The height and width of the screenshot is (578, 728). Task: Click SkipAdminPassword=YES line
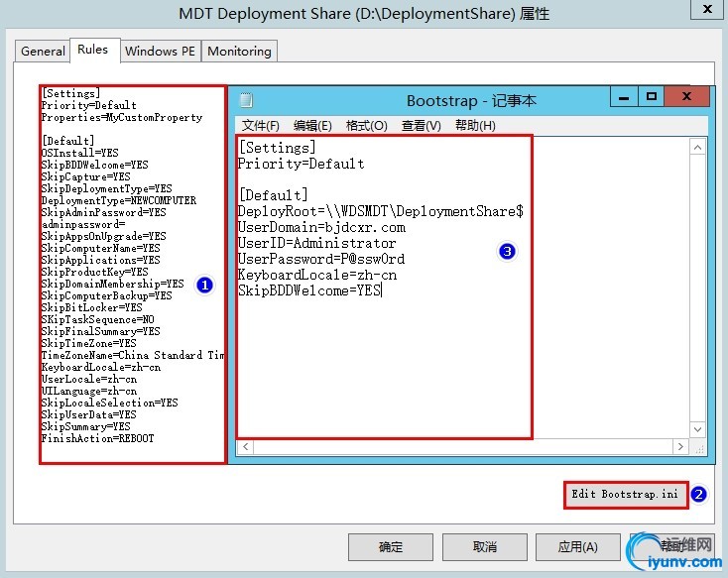pyautogui.click(x=103, y=212)
